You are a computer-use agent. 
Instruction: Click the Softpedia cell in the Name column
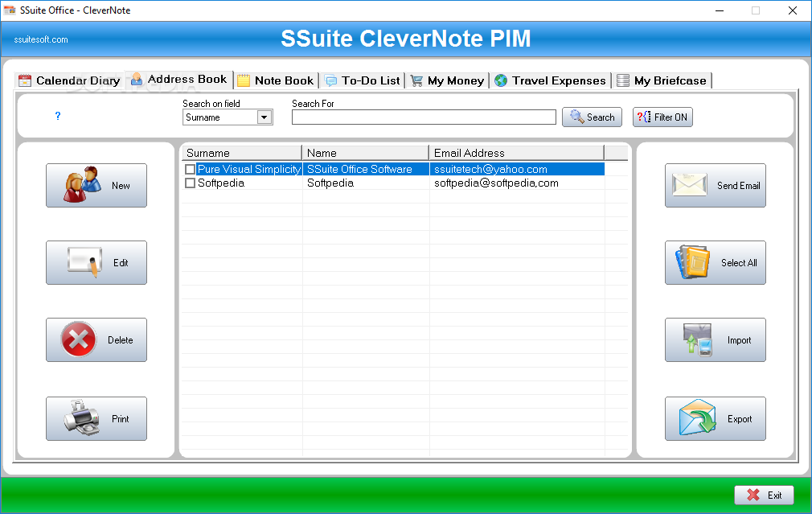[366, 183]
